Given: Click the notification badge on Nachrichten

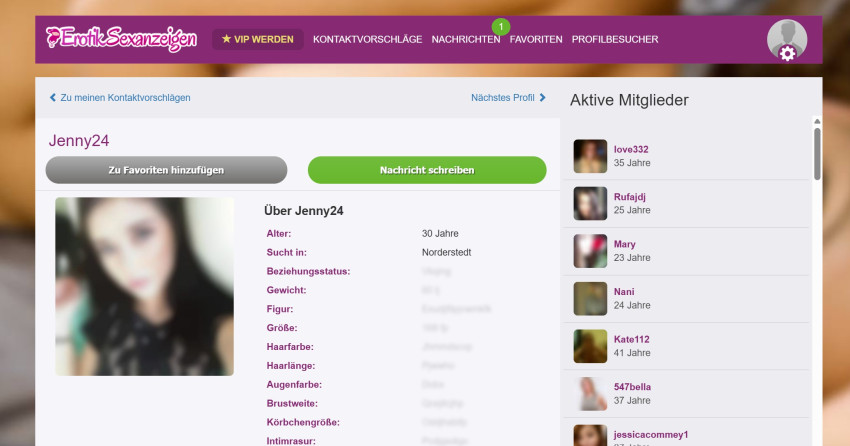Looking at the screenshot, I should pyautogui.click(x=501, y=25).
